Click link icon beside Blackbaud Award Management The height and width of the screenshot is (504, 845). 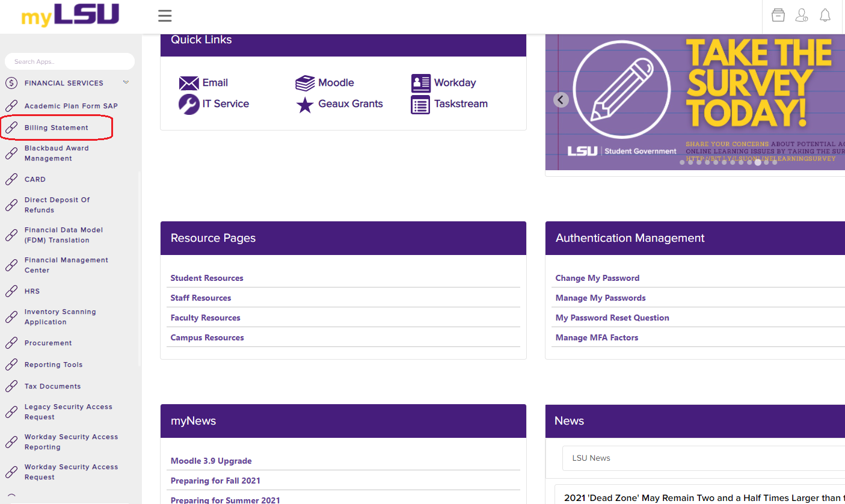click(11, 153)
